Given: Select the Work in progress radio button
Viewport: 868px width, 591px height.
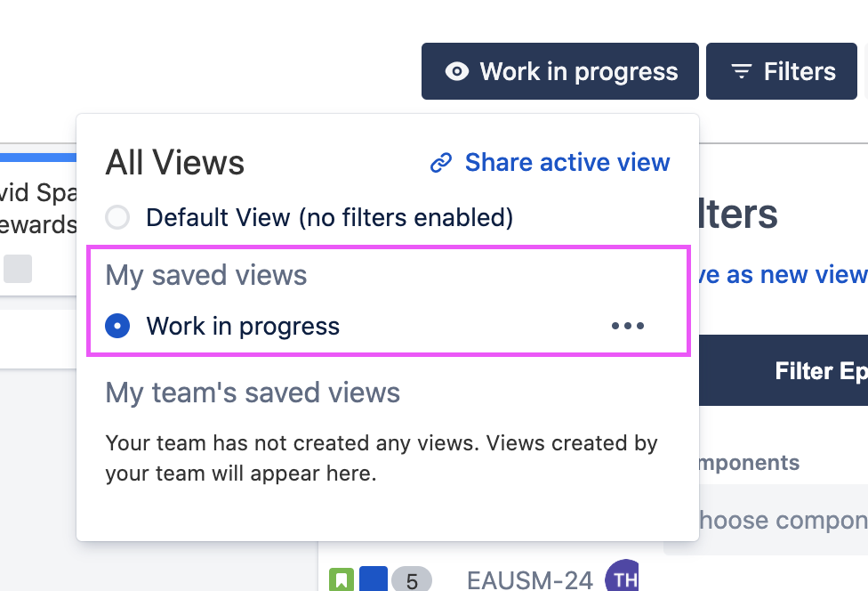Looking at the screenshot, I should (117, 327).
